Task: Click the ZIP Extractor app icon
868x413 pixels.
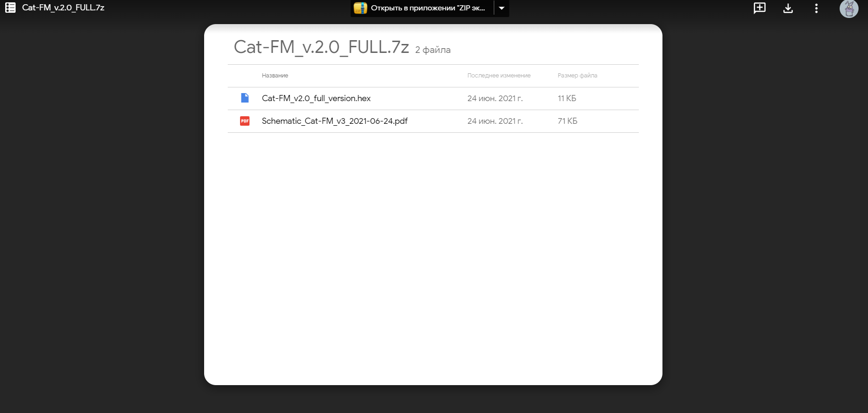Action: click(361, 8)
